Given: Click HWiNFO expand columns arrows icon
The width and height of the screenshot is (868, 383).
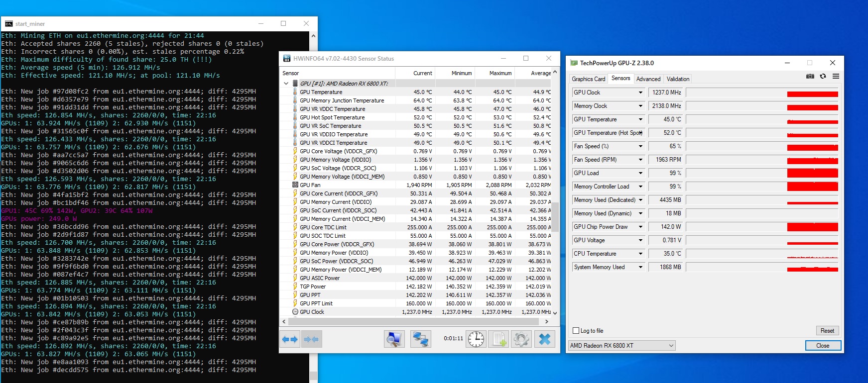Looking at the screenshot, I should coord(290,339).
